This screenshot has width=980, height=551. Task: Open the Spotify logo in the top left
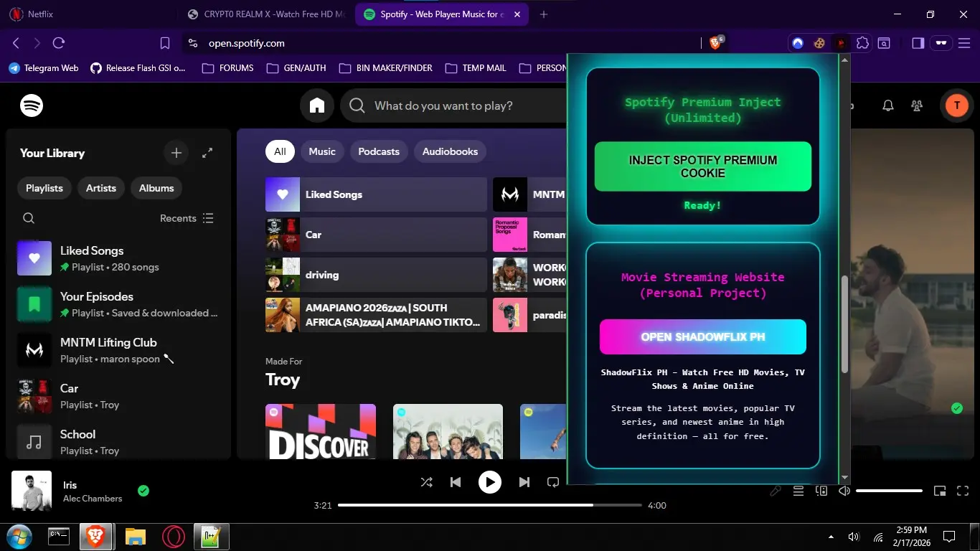pyautogui.click(x=32, y=106)
